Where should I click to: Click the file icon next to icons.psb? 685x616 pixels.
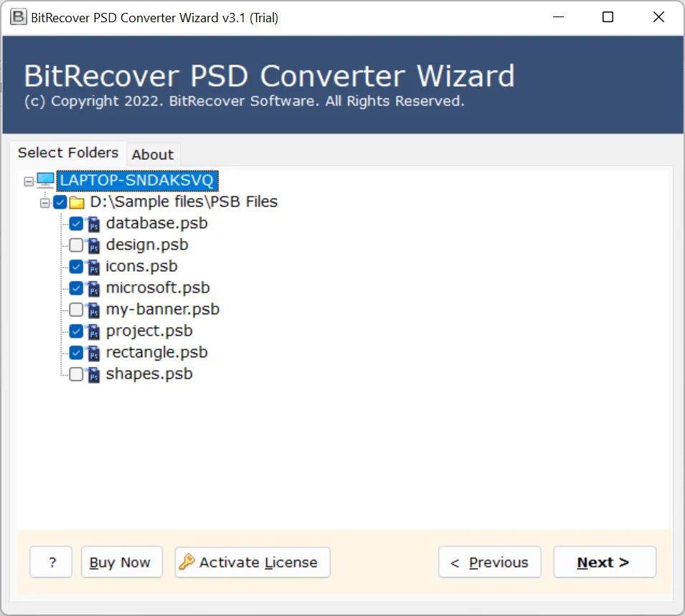(x=93, y=267)
